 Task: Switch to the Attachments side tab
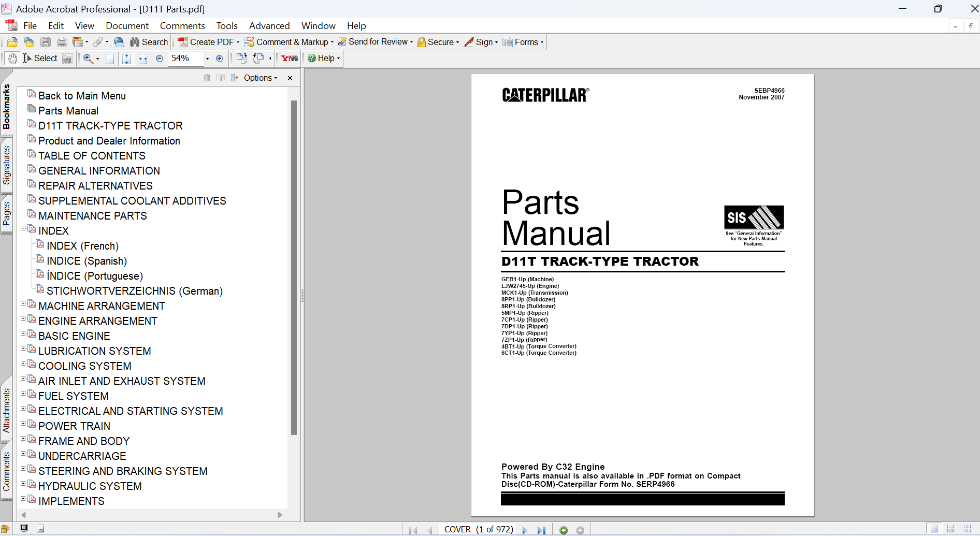click(x=6, y=411)
